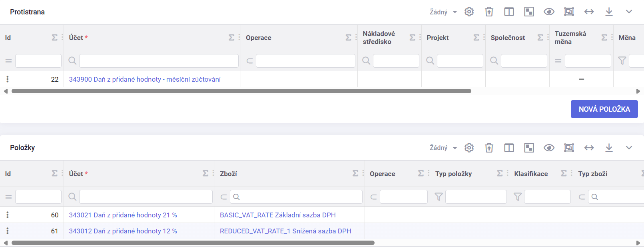Click the delete/trash icon in Položky toolbar
644x247 pixels.
click(x=489, y=148)
